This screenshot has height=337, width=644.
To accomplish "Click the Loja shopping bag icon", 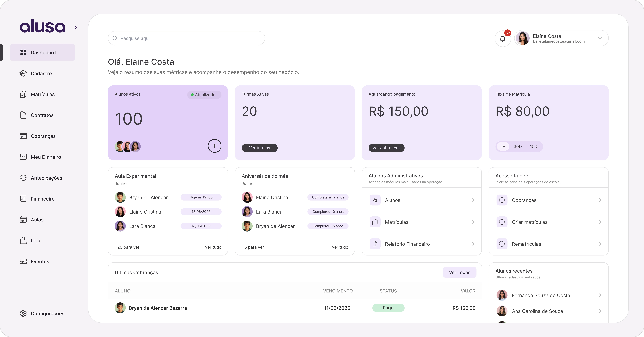I will tap(23, 241).
